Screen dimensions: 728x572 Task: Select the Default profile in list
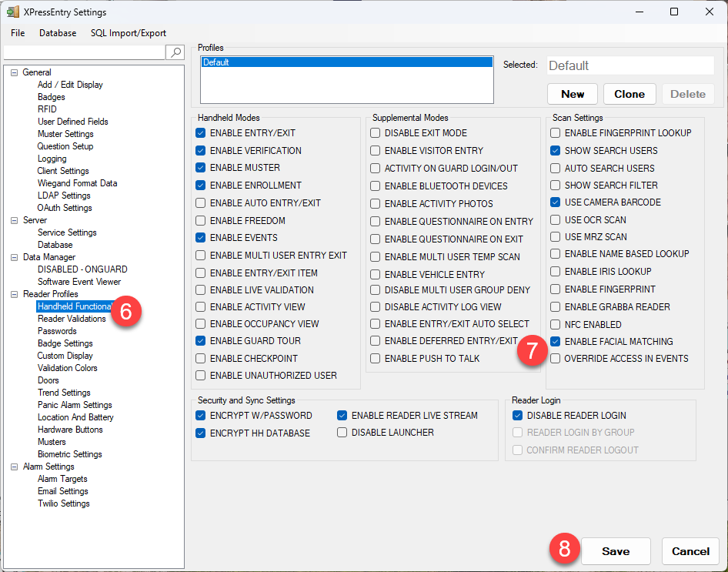coord(347,62)
